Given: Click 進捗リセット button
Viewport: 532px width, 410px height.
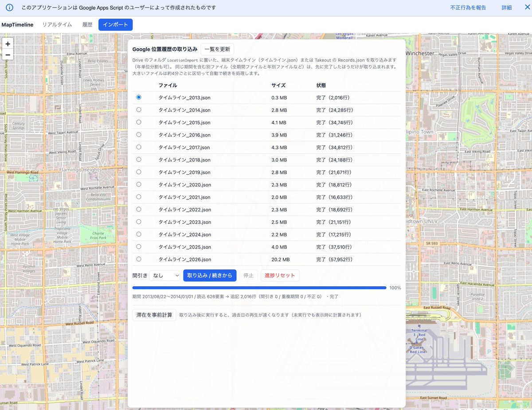Looking at the screenshot, I should tap(280, 275).
